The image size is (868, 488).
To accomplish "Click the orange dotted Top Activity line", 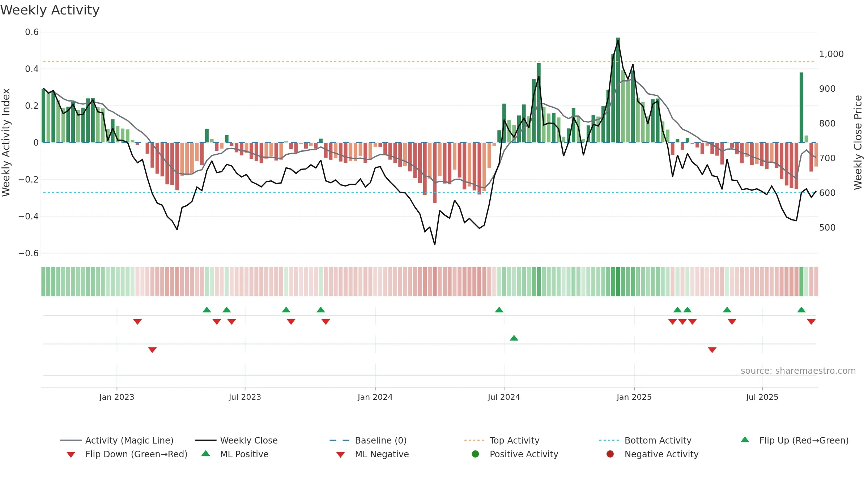I will tap(430, 61).
